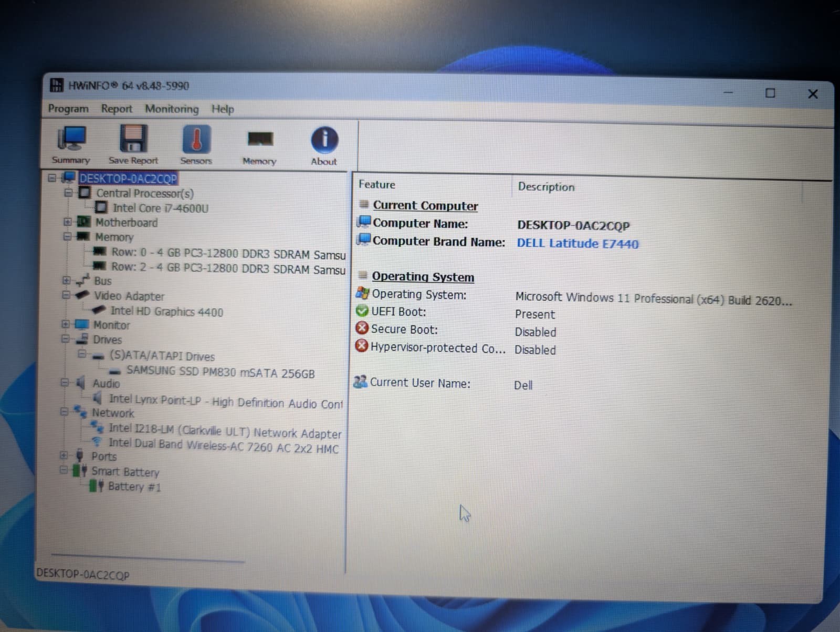Image resolution: width=840 pixels, height=632 pixels.
Task: Click the Audio speaker icon
Action: point(80,382)
